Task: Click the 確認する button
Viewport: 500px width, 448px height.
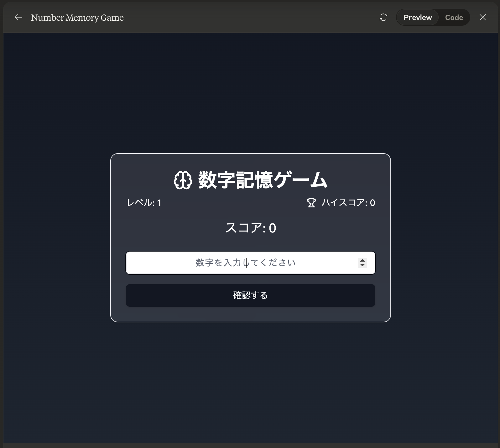Action: pyautogui.click(x=251, y=295)
